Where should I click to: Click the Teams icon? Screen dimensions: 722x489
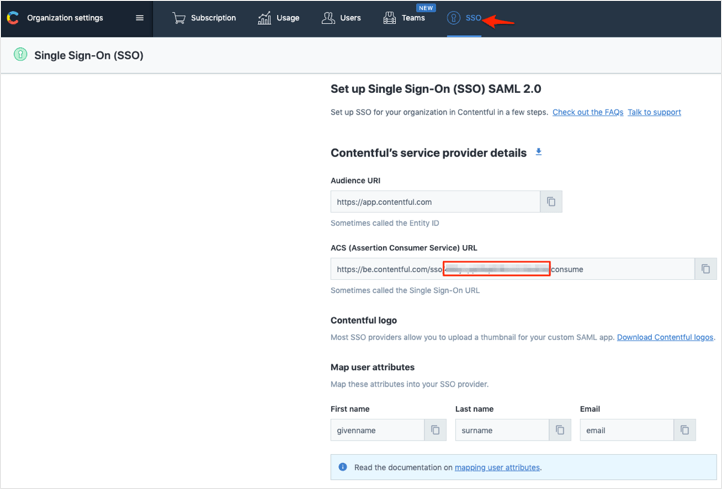[x=390, y=18]
